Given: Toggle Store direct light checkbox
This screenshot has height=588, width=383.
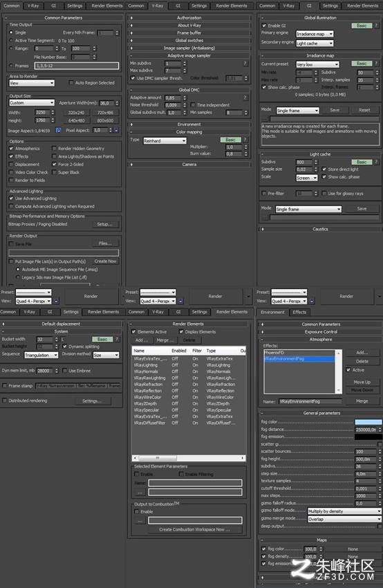Looking at the screenshot, I should 324,169.
